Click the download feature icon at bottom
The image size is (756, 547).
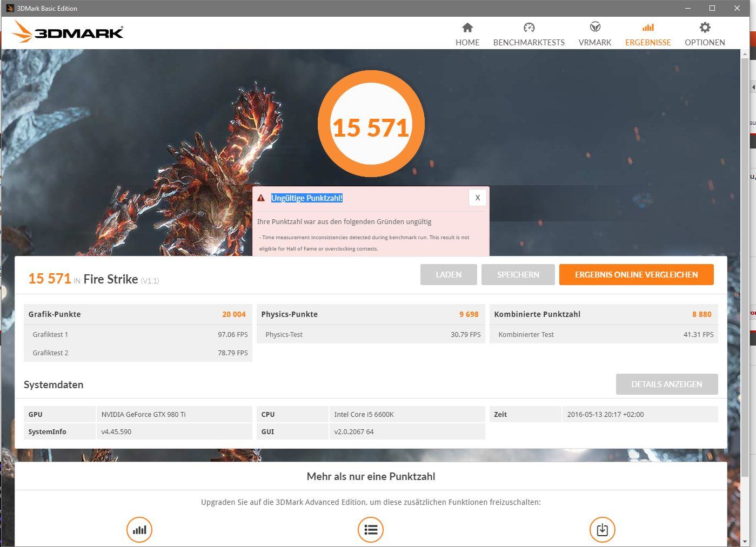(602, 530)
